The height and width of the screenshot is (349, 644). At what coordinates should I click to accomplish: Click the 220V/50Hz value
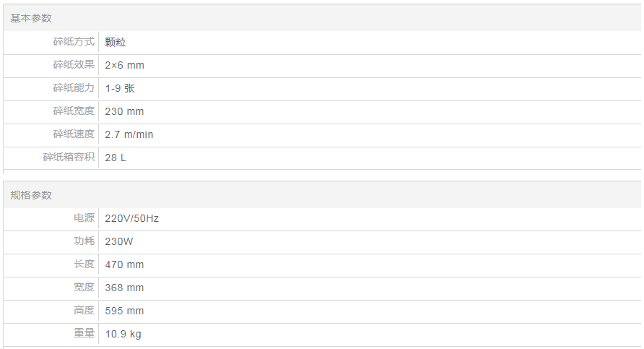tap(131, 218)
